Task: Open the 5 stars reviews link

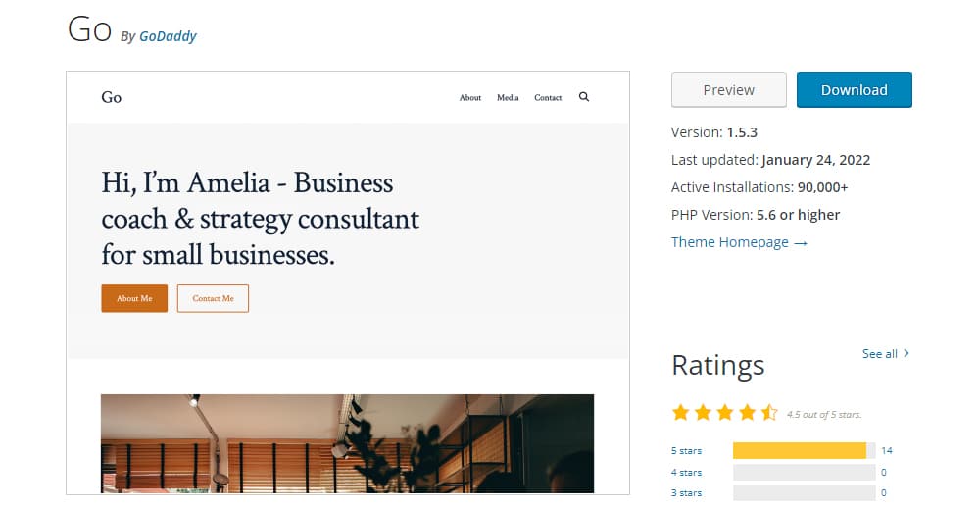Action: click(x=687, y=451)
